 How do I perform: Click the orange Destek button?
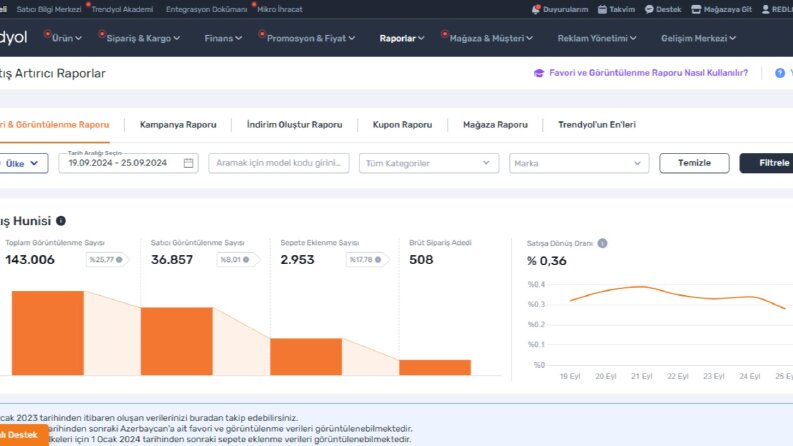click(x=24, y=435)
